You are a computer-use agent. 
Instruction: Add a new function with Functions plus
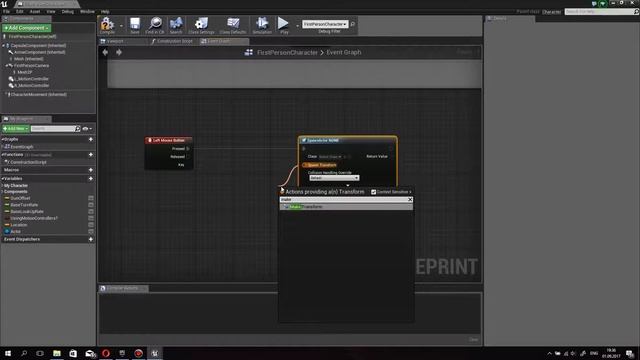coord(91,155)
